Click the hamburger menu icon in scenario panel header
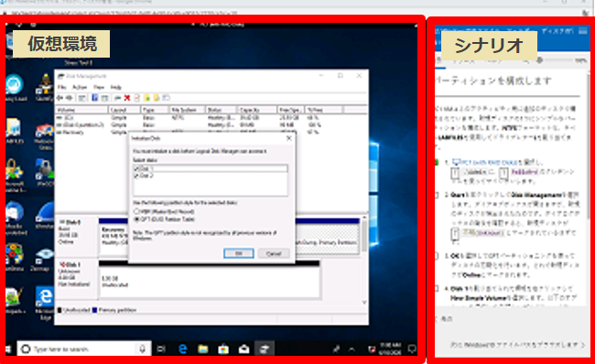This screenshot has width=595, height=364. (x=583, y=31)
